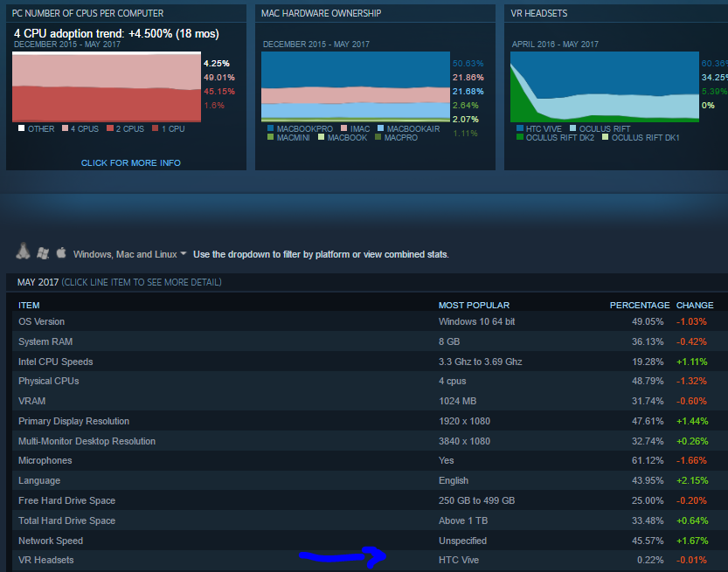This screenshot has height=572, width=728.
Task: Expand the Network Speed row
Action: (370, 541)
